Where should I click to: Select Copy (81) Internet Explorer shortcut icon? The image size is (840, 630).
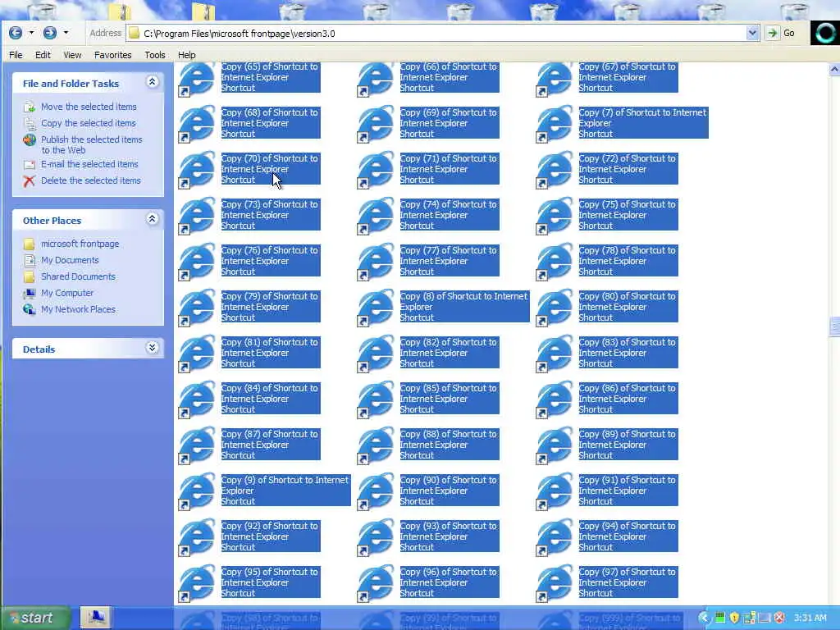coord(197,354)
